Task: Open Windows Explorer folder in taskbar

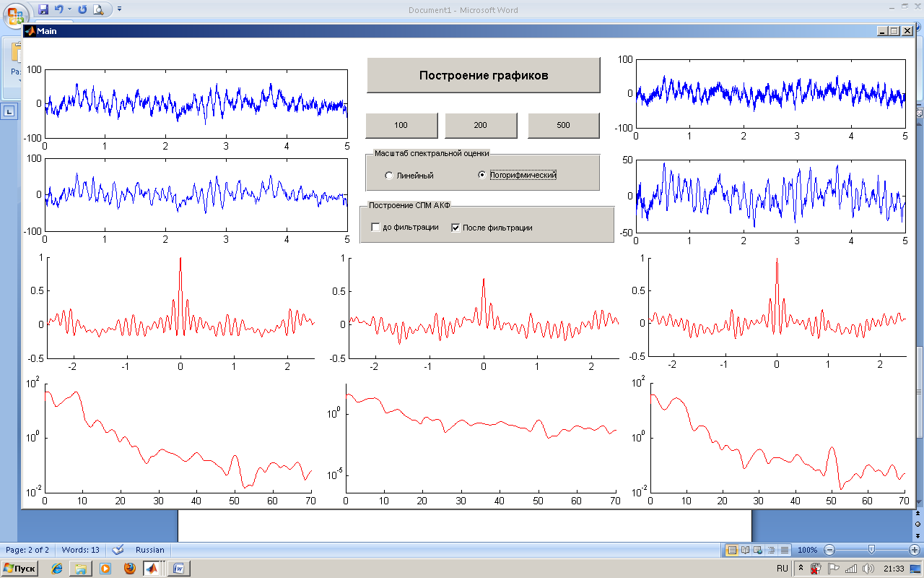Action: [81, 569]
